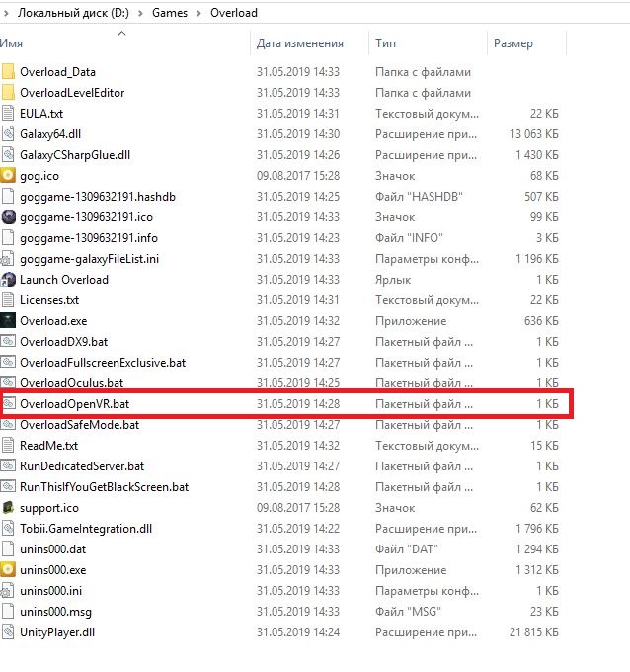Expand the breadcrumb arrow after Games
Viewport: 630px width, 672px height.
[198, 13]
